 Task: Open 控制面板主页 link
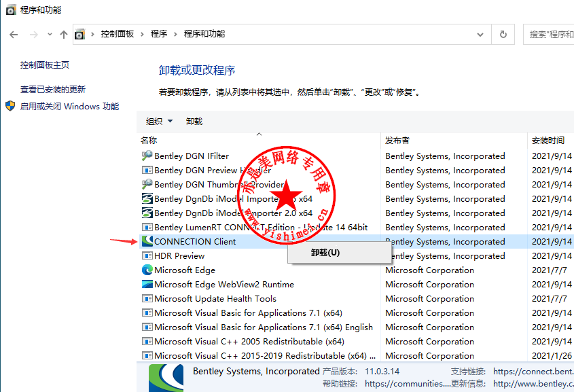[45, 65]
